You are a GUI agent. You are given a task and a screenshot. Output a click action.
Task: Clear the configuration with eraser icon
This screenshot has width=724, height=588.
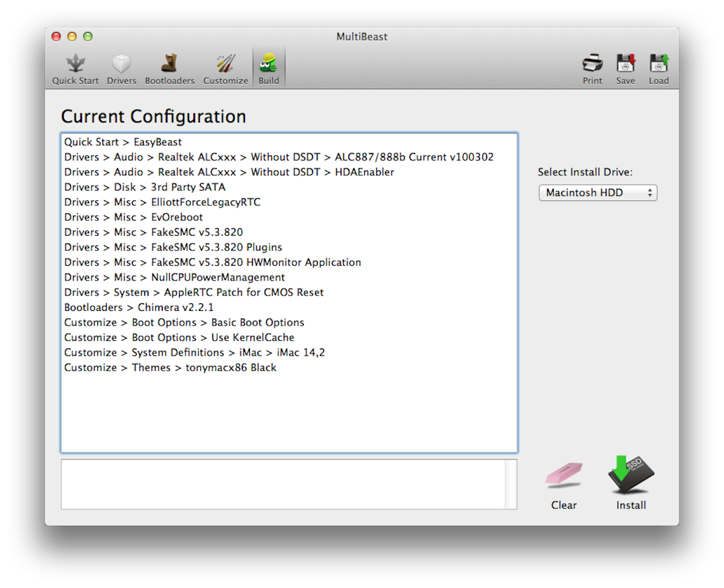tap(564, 485)
